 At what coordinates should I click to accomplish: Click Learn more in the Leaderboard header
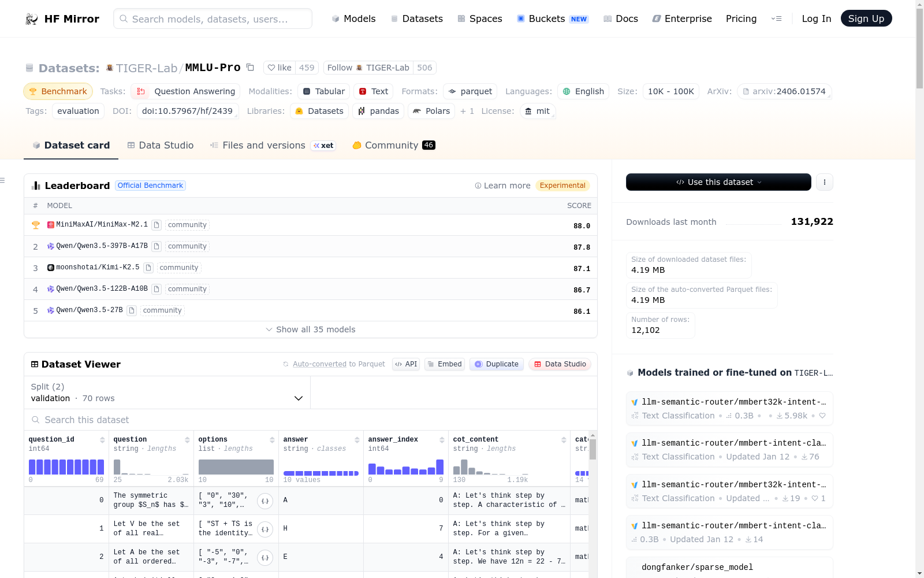coord(502,186)
